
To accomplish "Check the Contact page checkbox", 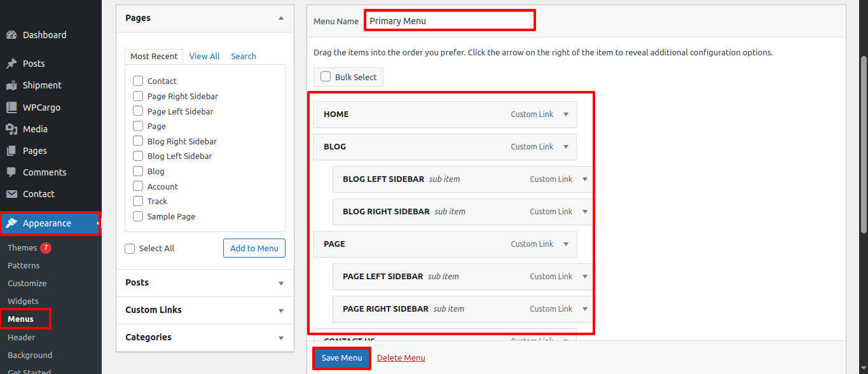I will pyautogui.click(x=138, y=81).
